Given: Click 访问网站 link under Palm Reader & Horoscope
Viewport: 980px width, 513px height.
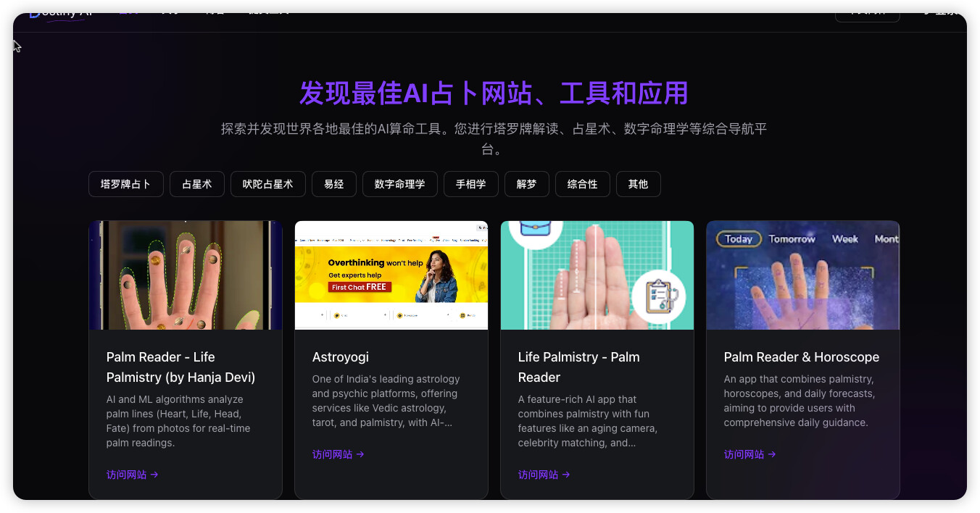Looking at the screenshot, I should [x=750, y=454].
